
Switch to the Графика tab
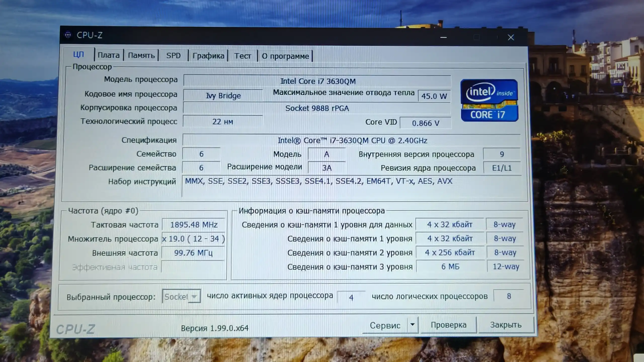(208, 56)
